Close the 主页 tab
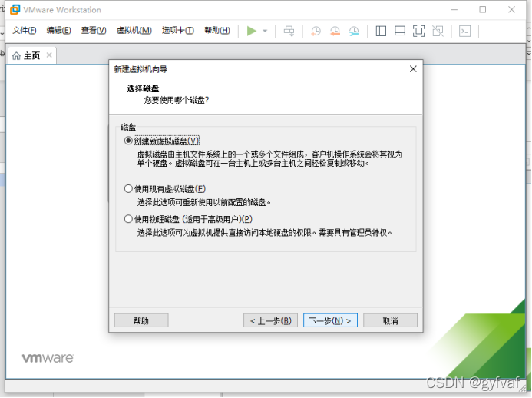This screenshot has height=398, width=532. [x=49, y=55]
